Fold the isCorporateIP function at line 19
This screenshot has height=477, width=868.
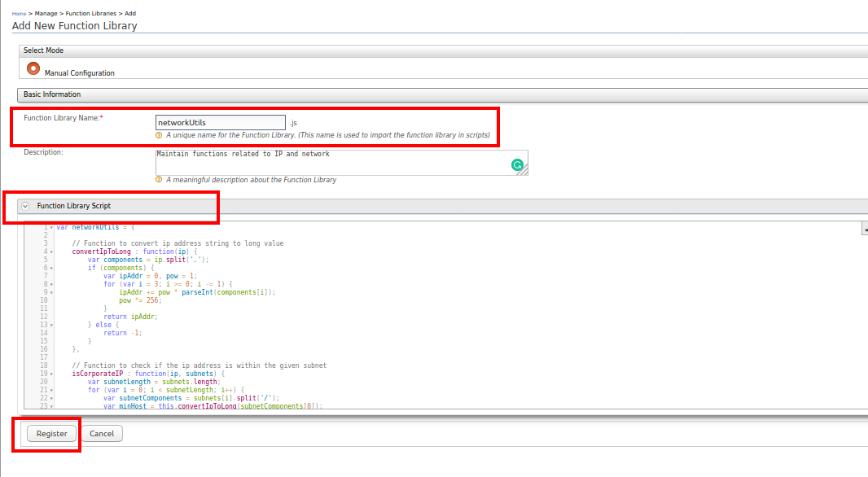click(x=51, y=374)
